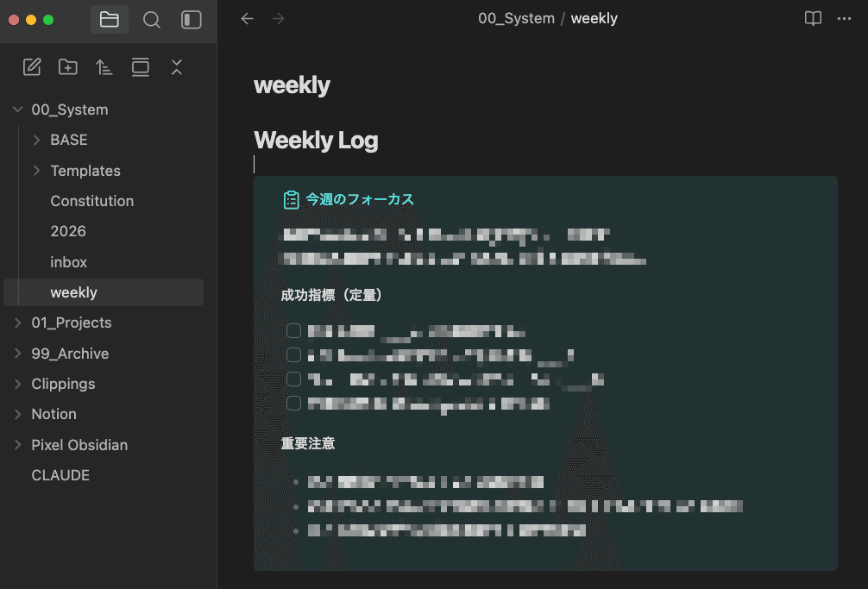Create a new folder in the vault
This screenshot has height=589, width=868.
(68, 67)
